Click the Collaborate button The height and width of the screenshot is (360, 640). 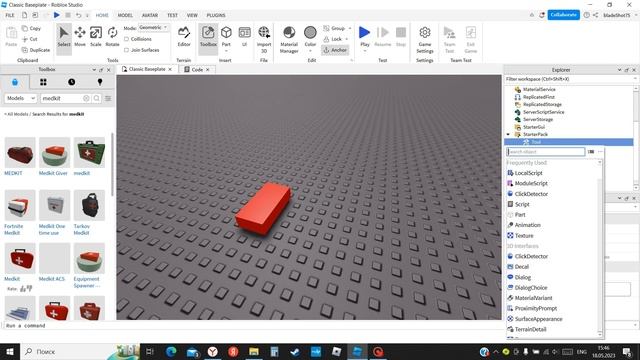(x=563, y=15)
